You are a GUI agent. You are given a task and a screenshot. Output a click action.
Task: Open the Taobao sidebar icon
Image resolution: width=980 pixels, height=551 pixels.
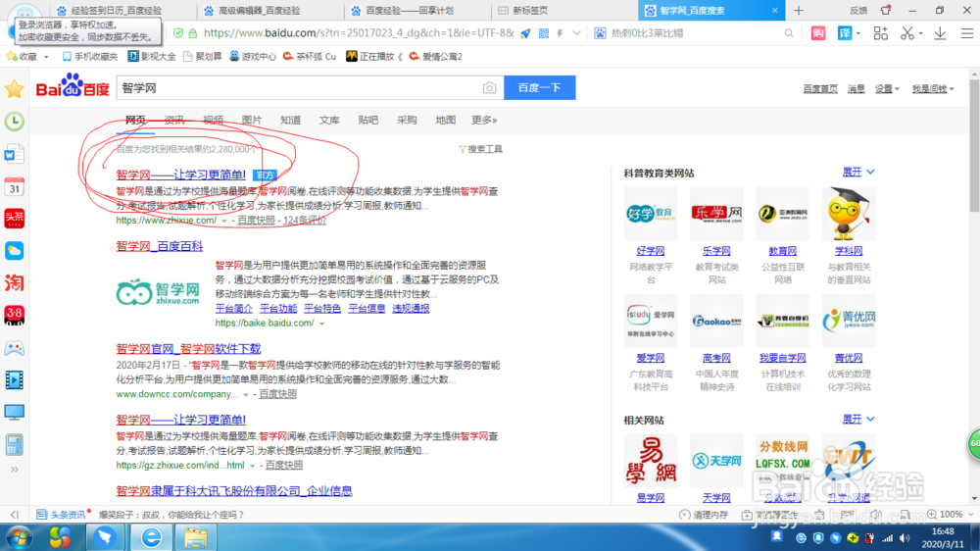[14, 283]
